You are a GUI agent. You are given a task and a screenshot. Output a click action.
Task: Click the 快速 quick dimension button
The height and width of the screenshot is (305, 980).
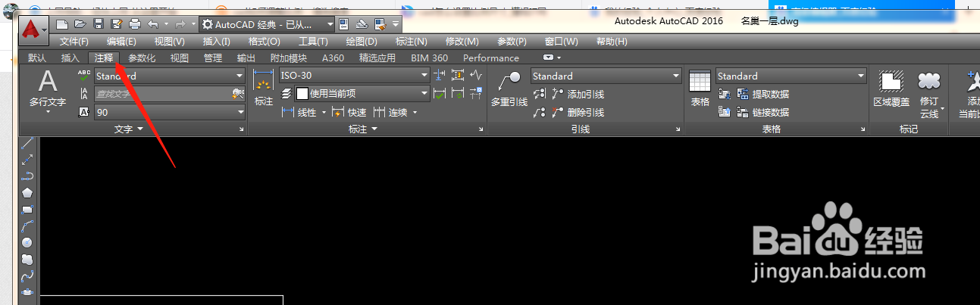click(x=349, y=112)
